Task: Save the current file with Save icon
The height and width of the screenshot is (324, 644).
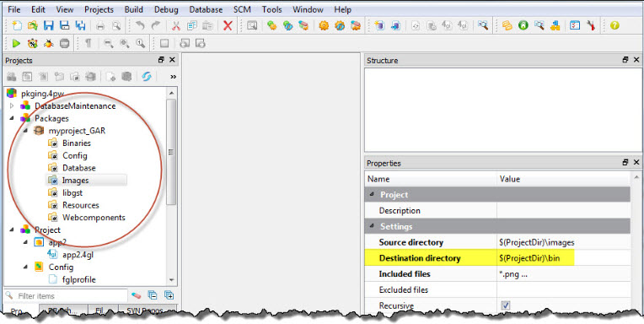Action: tap(48, 26)
